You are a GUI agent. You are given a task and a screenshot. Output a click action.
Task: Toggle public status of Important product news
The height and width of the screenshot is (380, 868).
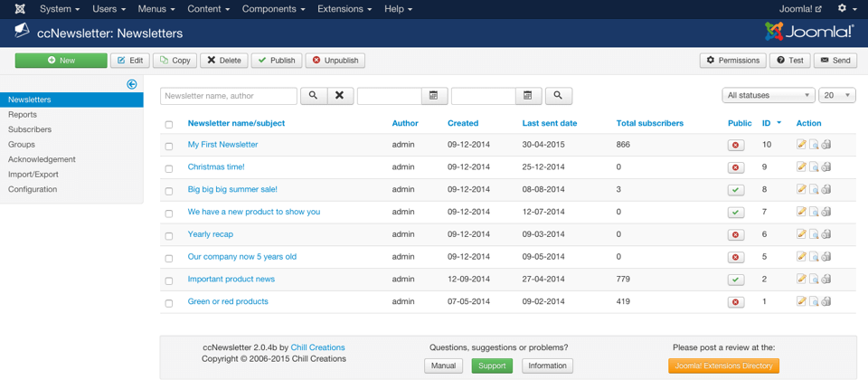[x=736, y=280]
